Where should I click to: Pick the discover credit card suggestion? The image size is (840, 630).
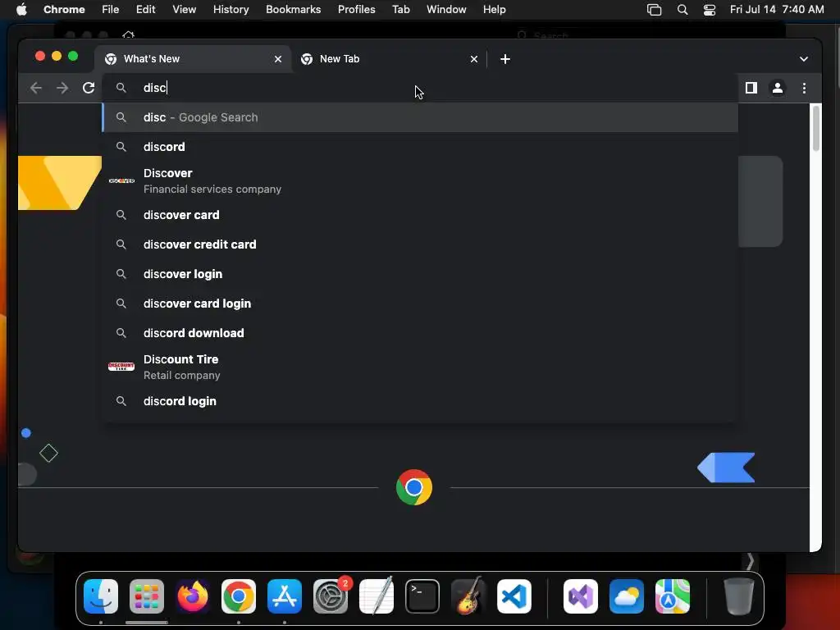click(x=419, y=244)
